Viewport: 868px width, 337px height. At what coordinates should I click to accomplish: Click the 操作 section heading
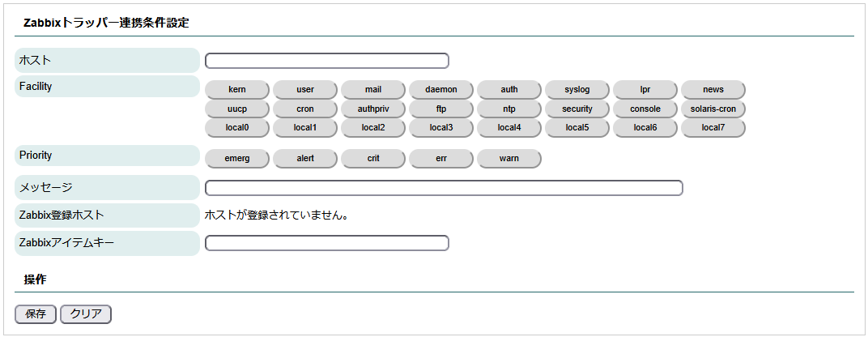tap(35, 279)
